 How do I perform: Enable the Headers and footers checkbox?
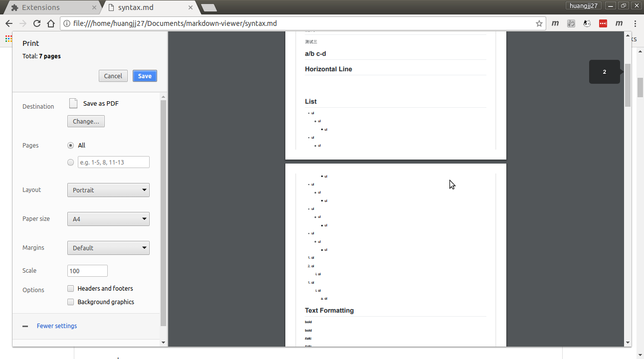(x=70, y=289)
